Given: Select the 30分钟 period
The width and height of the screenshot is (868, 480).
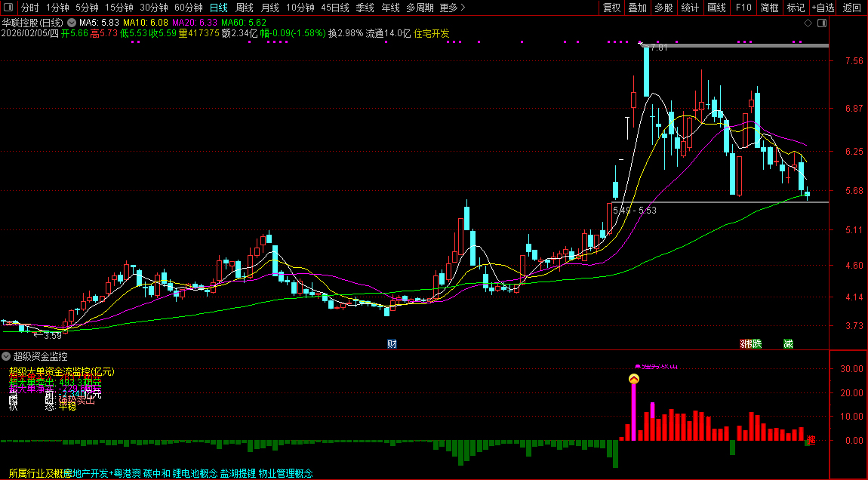Looking at the screenshot, I should coord(154,8).
